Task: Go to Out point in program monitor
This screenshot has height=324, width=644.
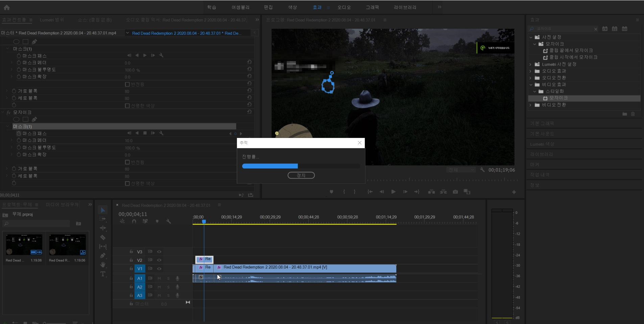Action: tap(417, 192)
